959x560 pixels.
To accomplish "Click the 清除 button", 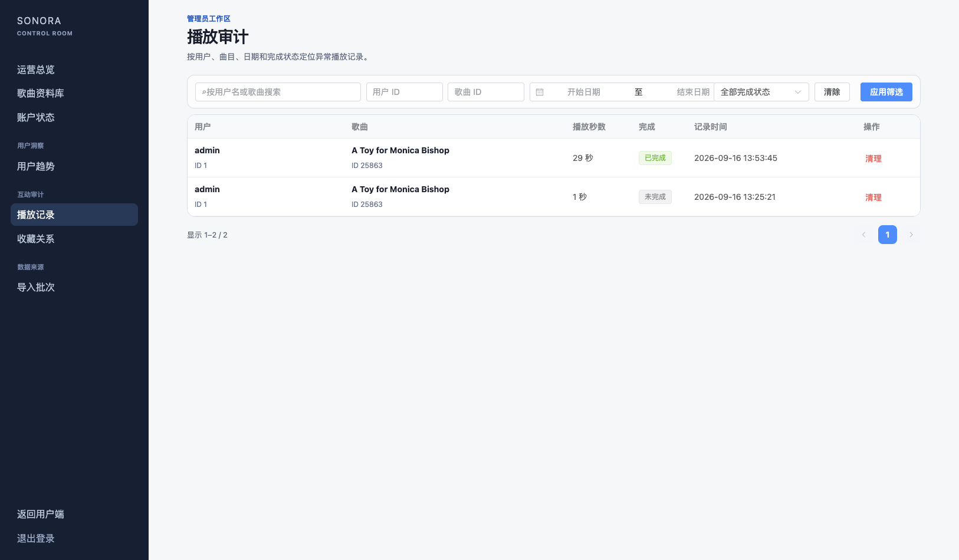I will 832,92.
